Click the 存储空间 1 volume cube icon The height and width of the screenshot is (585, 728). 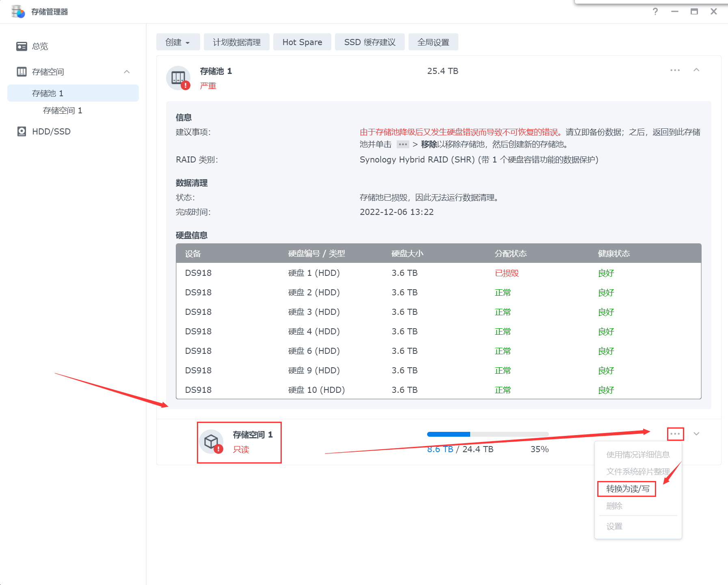click(x=211, y=442)
